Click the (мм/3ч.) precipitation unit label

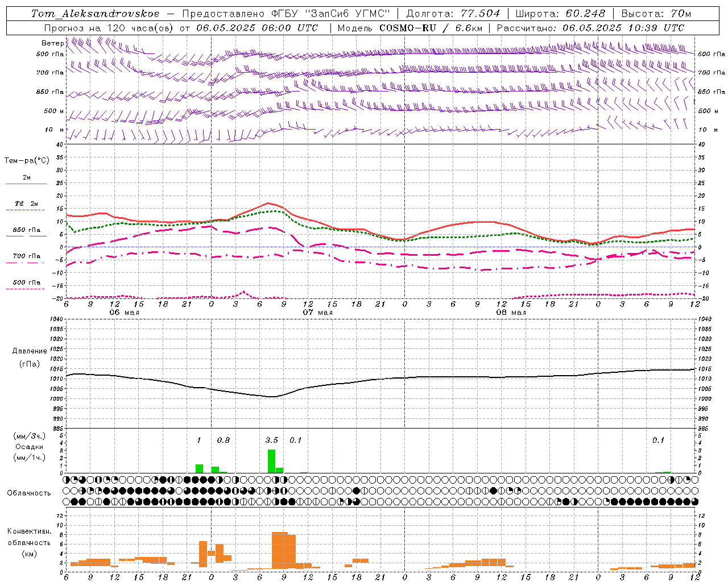30,436
